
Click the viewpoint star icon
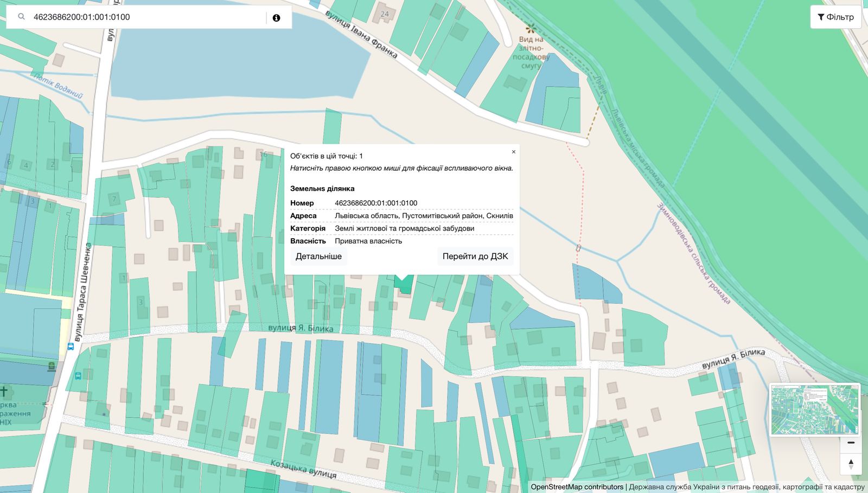(x=531, y=28)
